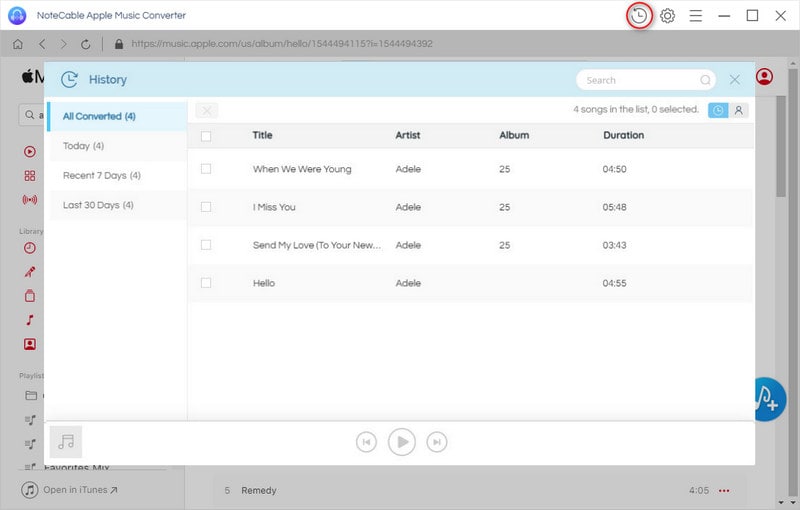
Task: Check the box for Send My Love
Action: tap(206, 245)
